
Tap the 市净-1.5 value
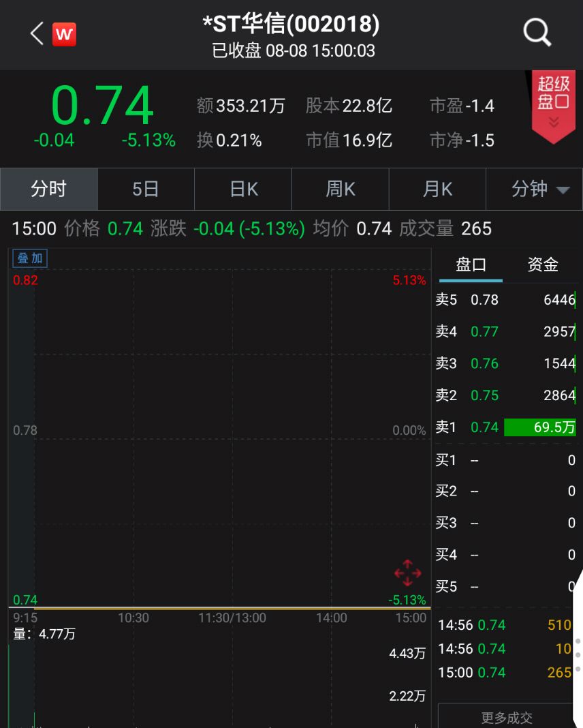pyautogui.click(x=462, y=140)
